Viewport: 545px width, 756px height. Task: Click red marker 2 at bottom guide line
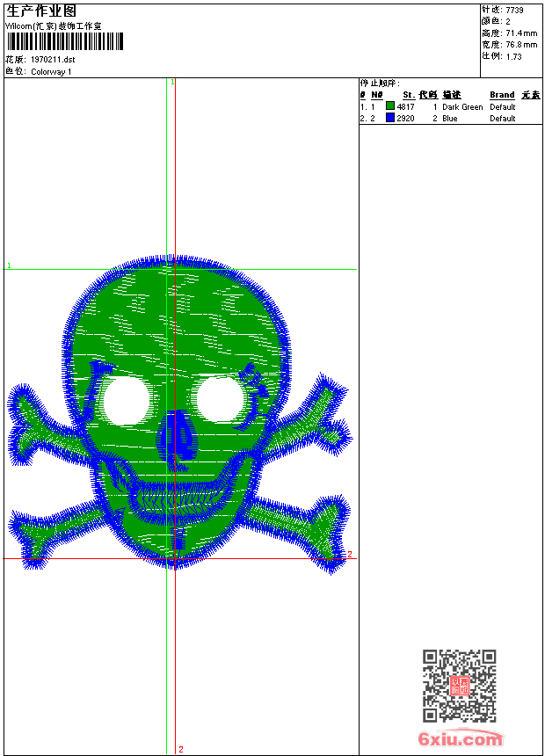180,749
